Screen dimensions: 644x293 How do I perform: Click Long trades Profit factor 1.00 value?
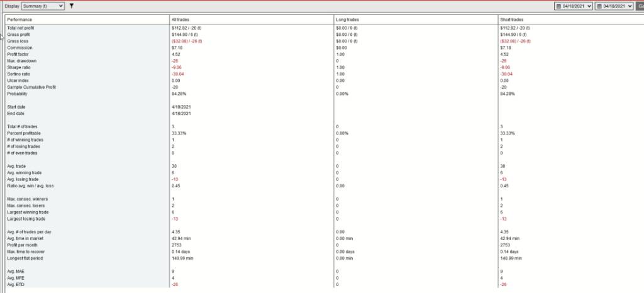[x=340, y=54]
